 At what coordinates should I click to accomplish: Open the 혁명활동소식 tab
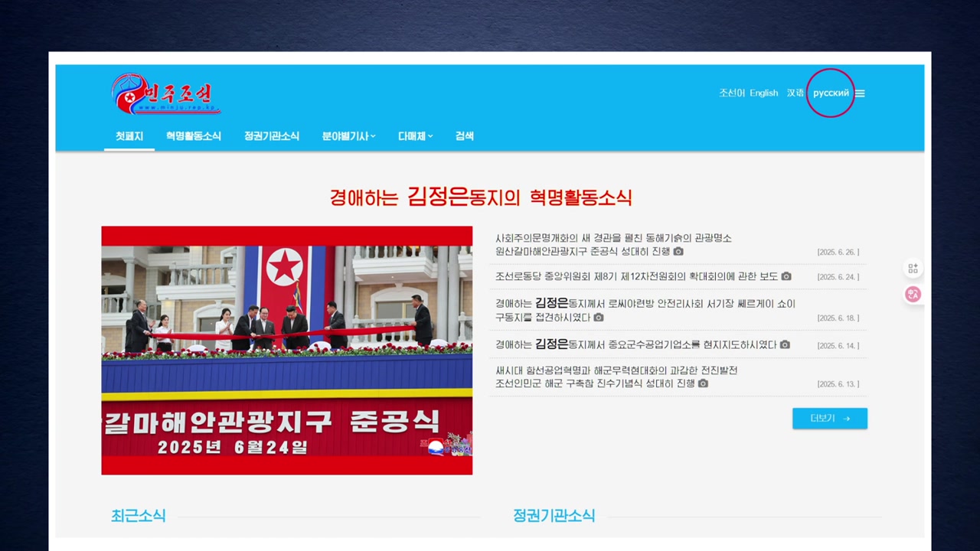(194, 136)
